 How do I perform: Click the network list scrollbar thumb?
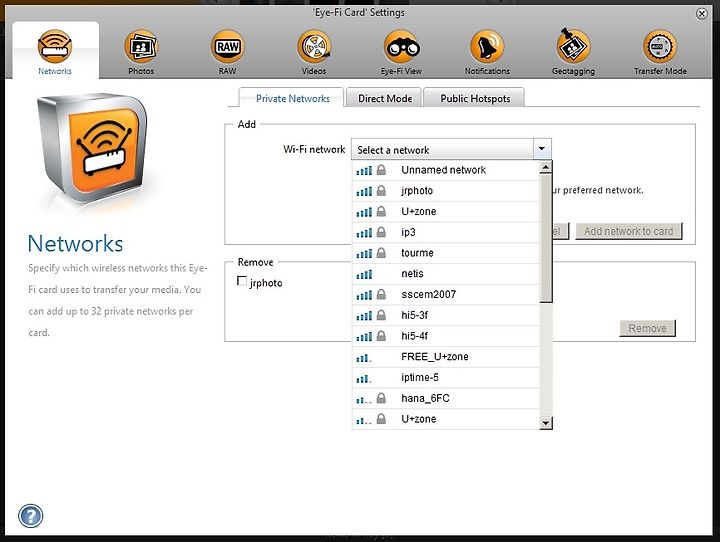click(x=546, y=238)
